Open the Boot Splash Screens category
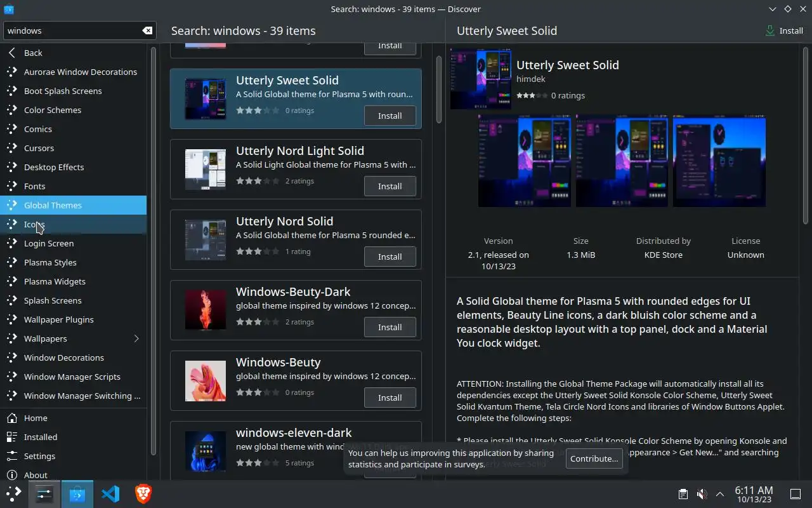The width and height of the screenshot is (812, 508). pos(73,91)
